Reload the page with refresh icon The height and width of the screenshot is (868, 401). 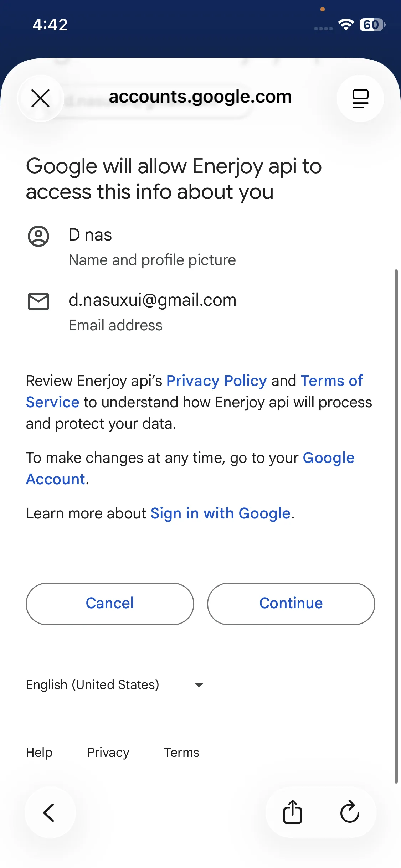[x=350, y=812]
